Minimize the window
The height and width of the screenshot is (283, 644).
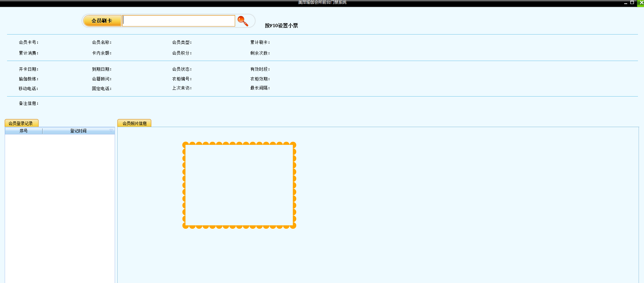click(x=626, y=3)
